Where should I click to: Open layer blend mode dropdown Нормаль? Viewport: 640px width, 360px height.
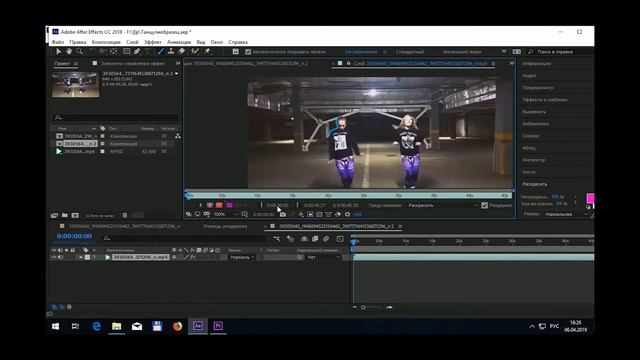point(242,258)
